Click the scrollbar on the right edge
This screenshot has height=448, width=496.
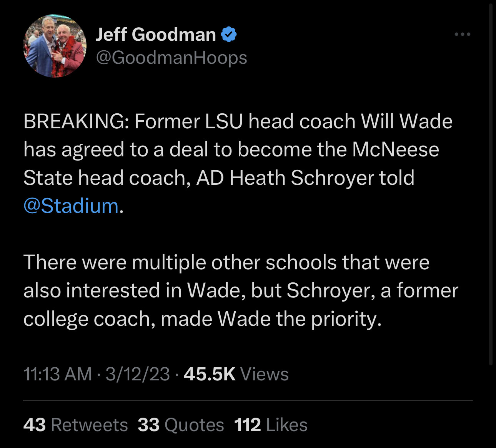pos(491,184)
